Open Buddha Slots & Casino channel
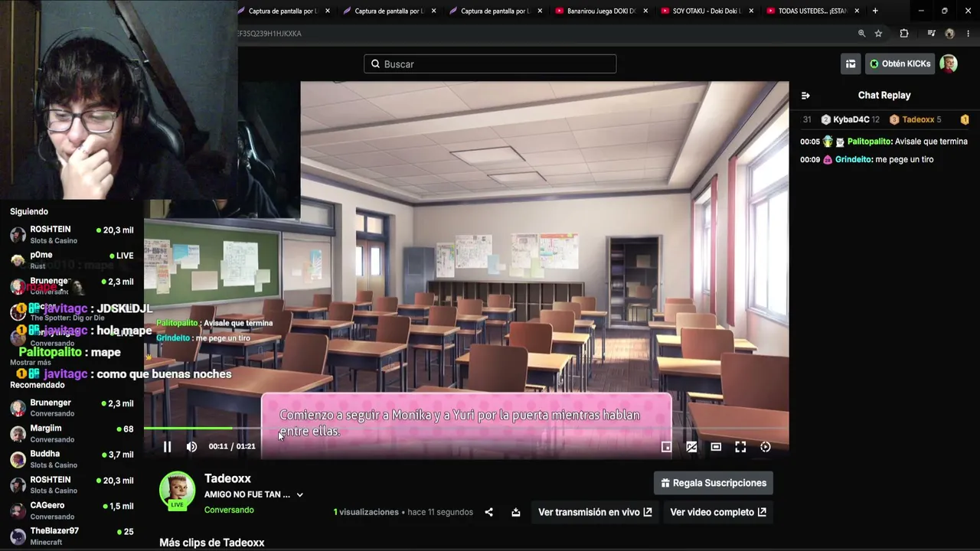980x551 pixels. pos(72,459)
